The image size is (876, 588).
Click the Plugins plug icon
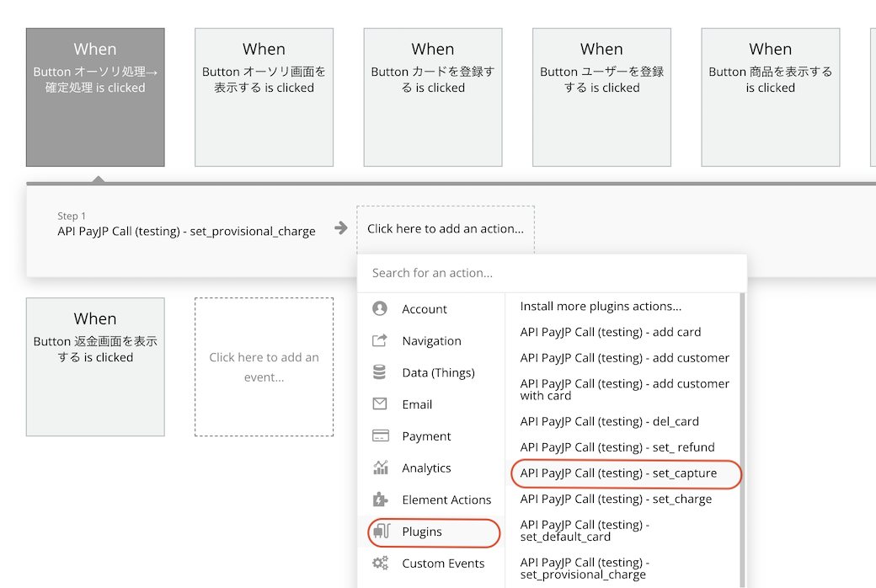click(x=382, y=531)
